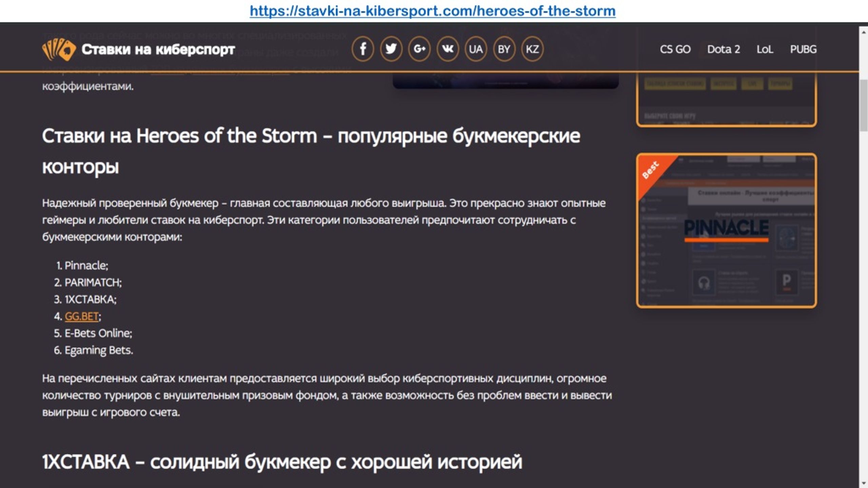This screenshot has width=868, height=488.
Task: Open the Google Plus social icon
Action: point(419,49)
